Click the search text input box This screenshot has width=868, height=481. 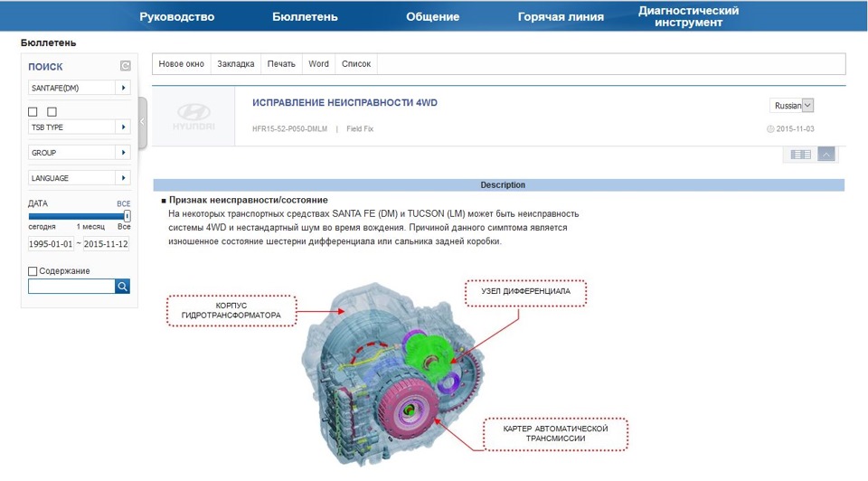pyautogui.click(x=71, y=287)
